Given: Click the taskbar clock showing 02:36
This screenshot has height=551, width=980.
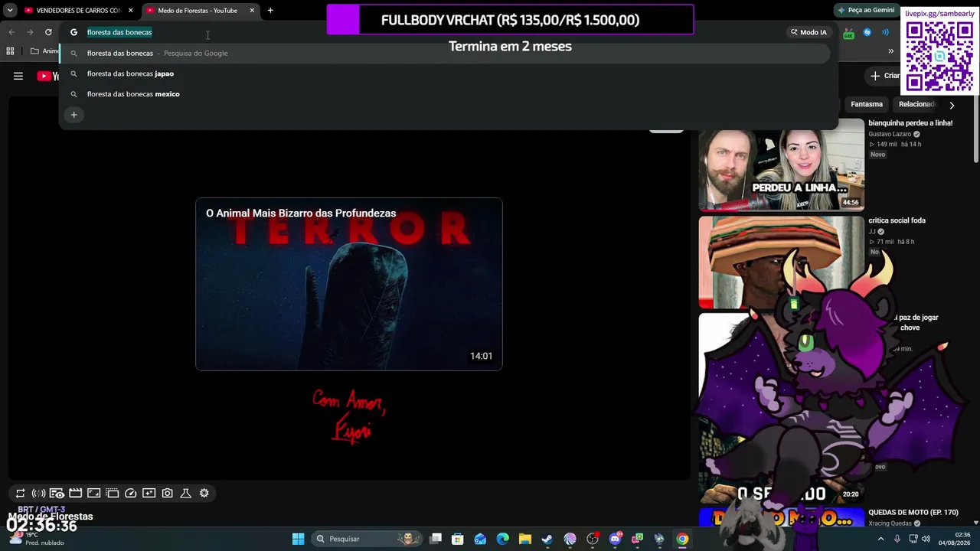Looking at the screenshot, I should coord(954,539).
